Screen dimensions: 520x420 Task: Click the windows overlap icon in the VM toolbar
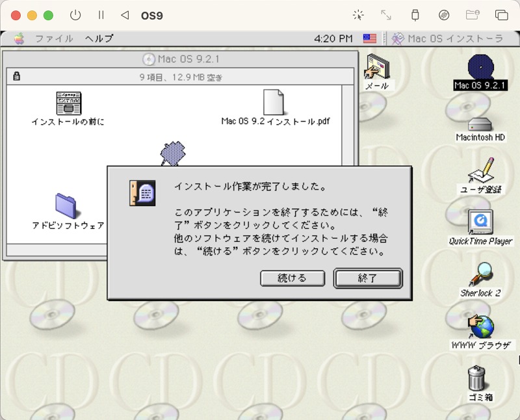(x=501, y=15)
